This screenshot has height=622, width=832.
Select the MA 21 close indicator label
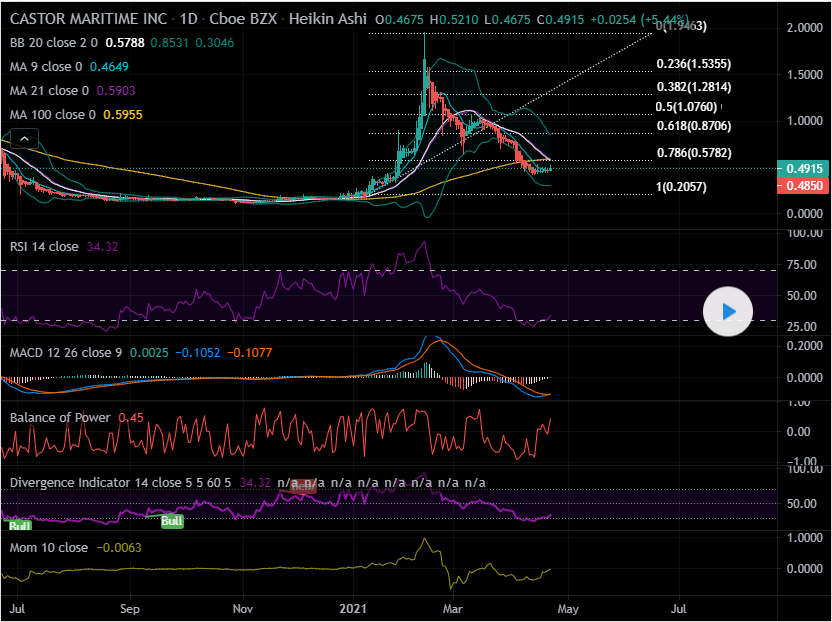(x=50, y=91)
